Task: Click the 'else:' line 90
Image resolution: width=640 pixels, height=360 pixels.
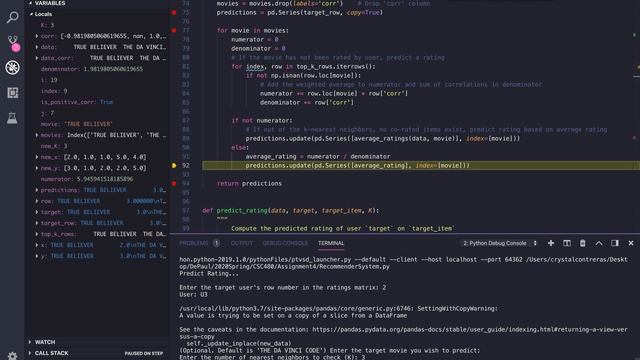Action: point(240,148)
